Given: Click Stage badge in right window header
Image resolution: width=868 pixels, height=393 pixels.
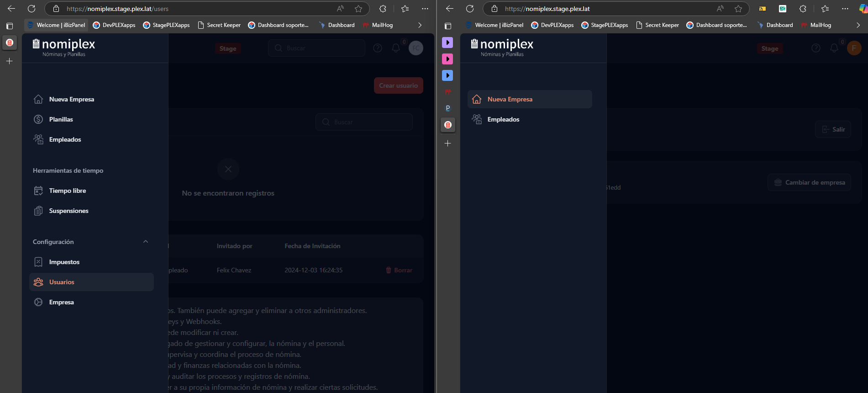Looking at the screenshot, I should tap(770, 48).
